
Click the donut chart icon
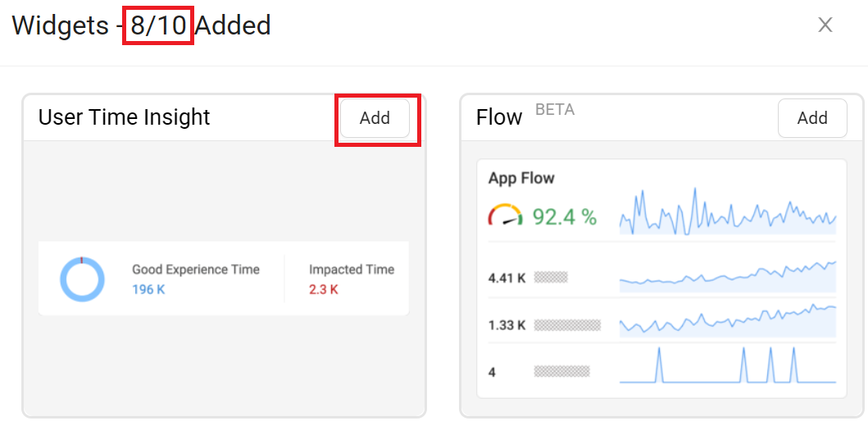coord(82,279)
